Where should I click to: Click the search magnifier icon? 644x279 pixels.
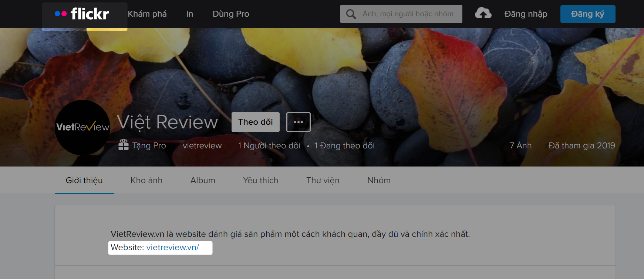coord(351,14)
